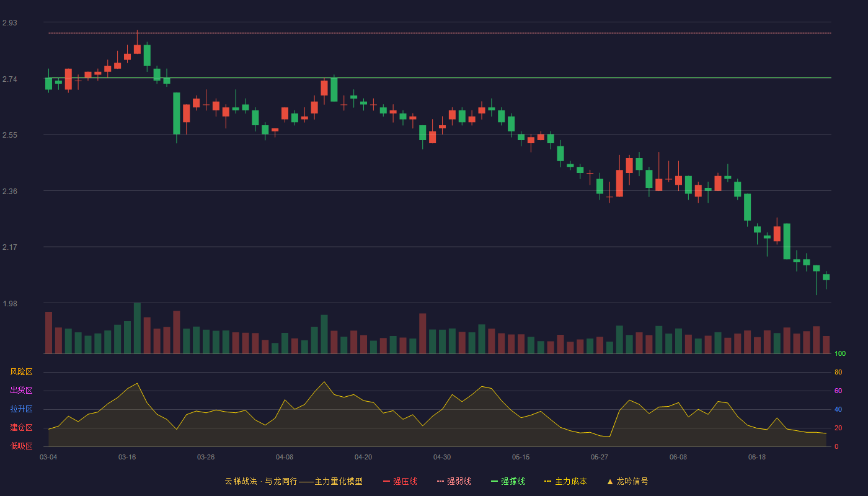Click the 05-15 date label
868x496 pixels.
tap(521, 457)
